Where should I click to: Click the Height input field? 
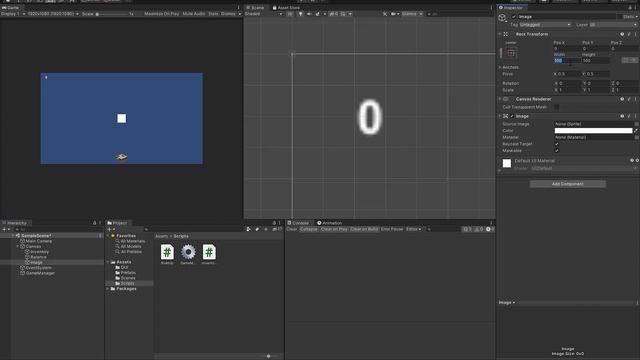596,60
